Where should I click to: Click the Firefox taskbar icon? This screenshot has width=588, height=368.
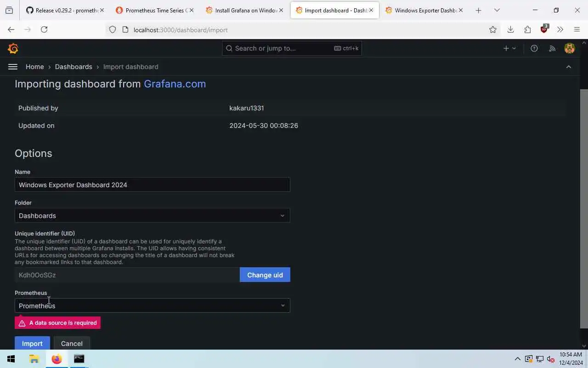pos(57,359)
